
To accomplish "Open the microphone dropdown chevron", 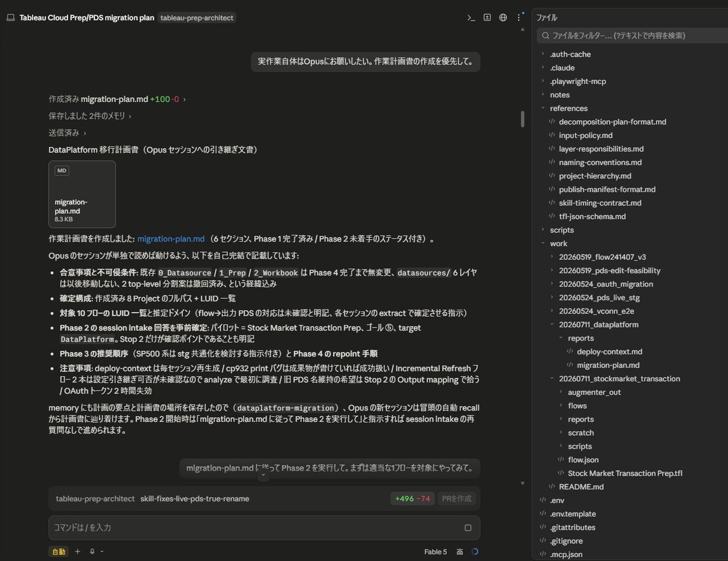I will point(101,551).
